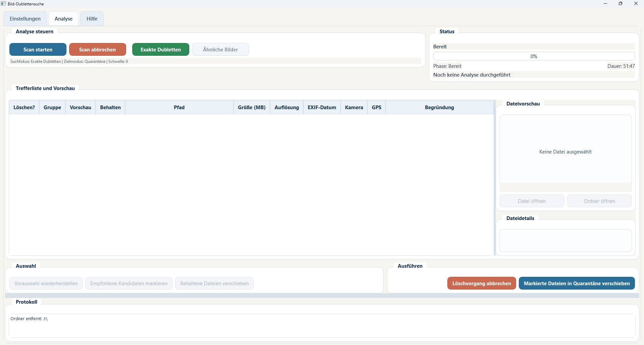
Task: Click Behaltene Dateien verschieben
Action: point(214,283)
